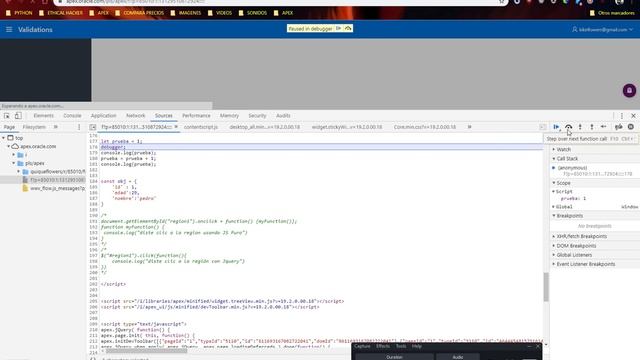Resume script execution in debugger toolbar

click(556, 127)
